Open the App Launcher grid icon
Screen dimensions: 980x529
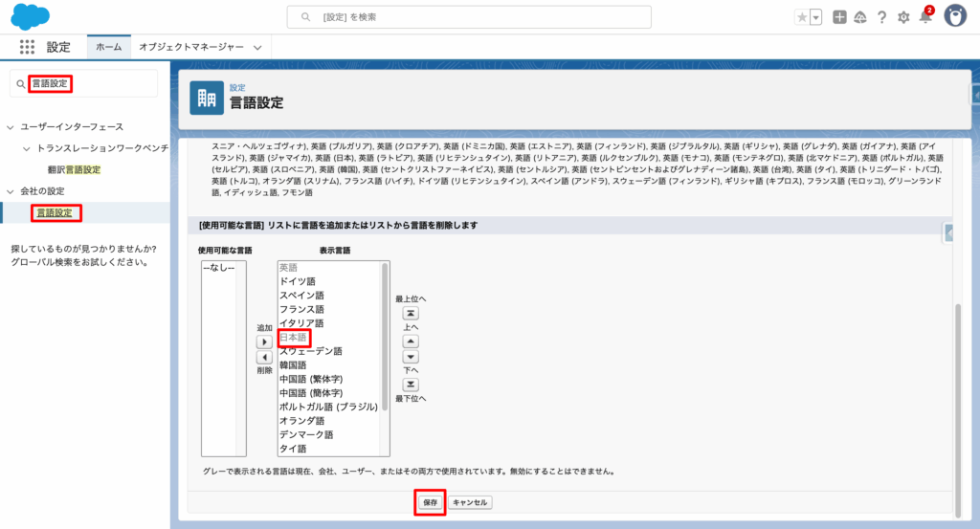pyautogui.click(x=27, y=47)
